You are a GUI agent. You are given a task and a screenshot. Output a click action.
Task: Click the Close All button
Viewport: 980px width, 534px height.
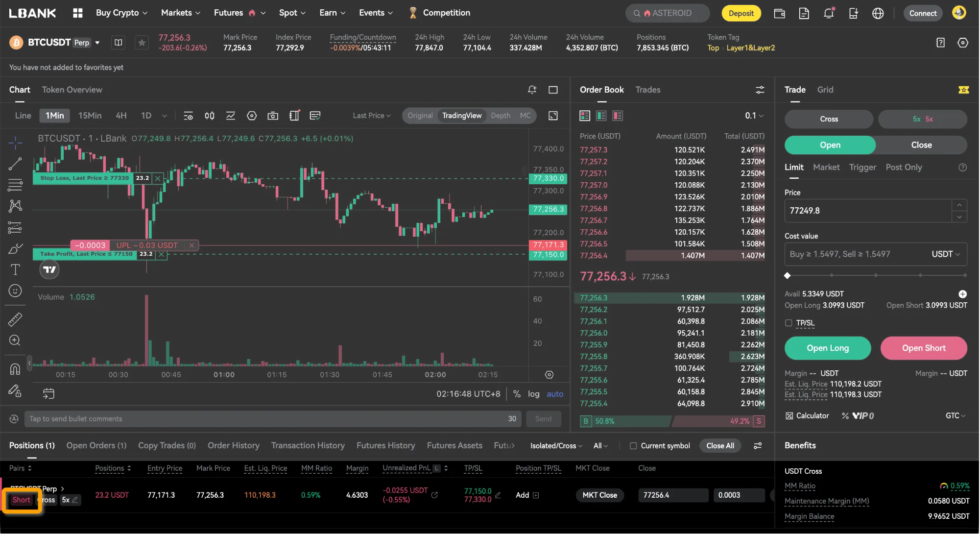coord(720,445)
